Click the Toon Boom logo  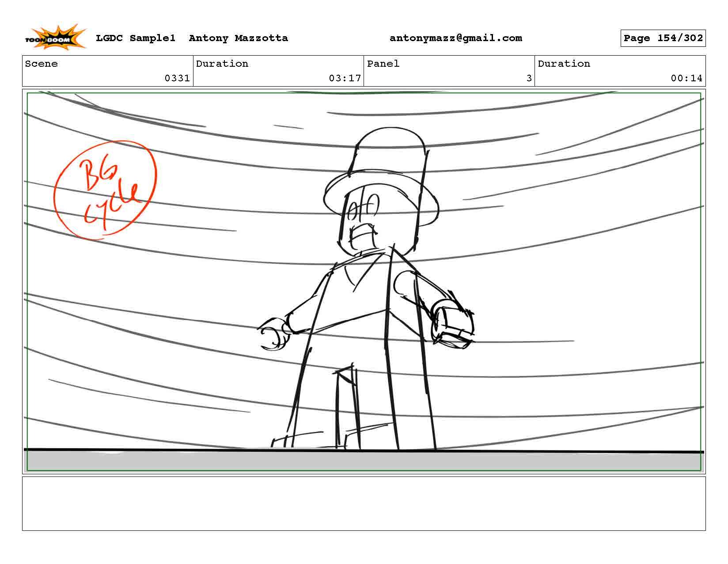click(x=55, y=38)
